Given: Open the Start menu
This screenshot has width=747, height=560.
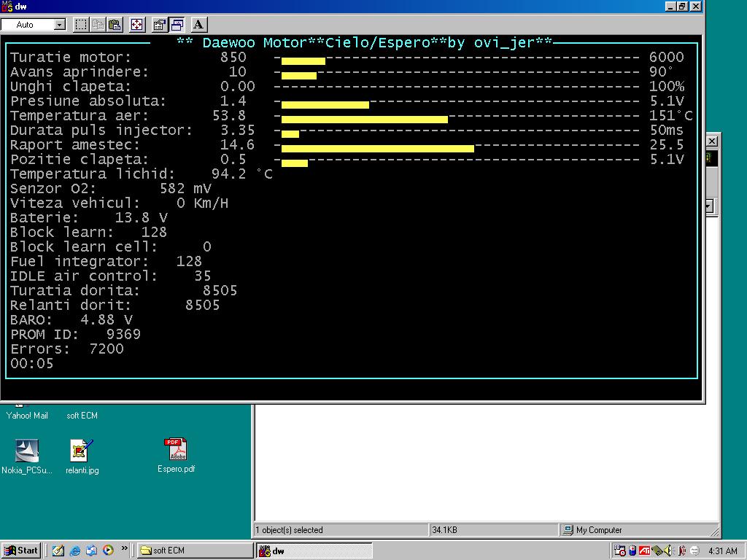Looking at the screenshot, I should pyautogui.click(x=21, y=551).
